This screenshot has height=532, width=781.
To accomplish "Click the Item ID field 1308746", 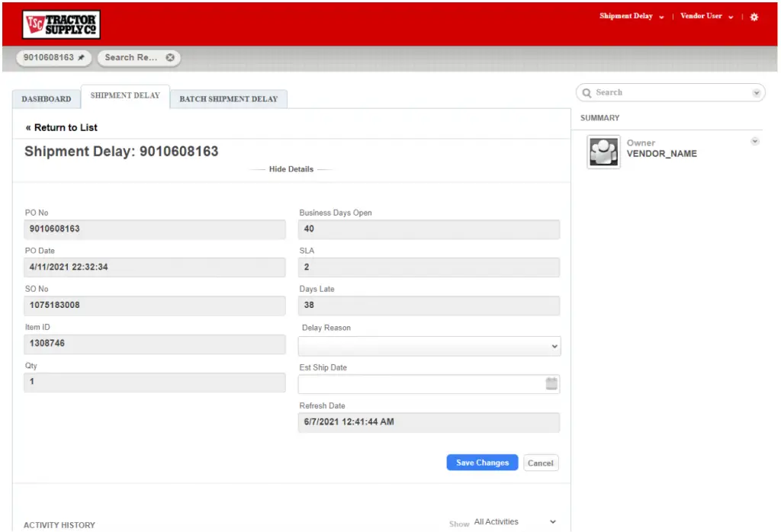I will pyautogui.click(x=155, y=344).
